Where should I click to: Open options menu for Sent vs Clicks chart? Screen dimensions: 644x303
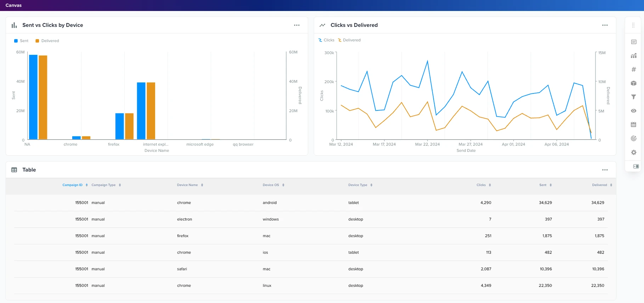click(x=297, y=25)
